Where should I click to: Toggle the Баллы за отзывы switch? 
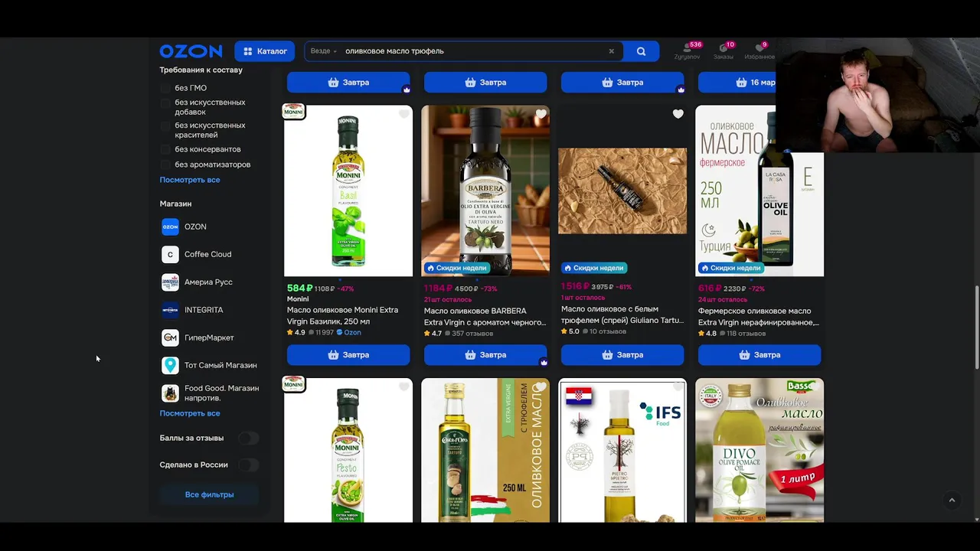point(248,439)
